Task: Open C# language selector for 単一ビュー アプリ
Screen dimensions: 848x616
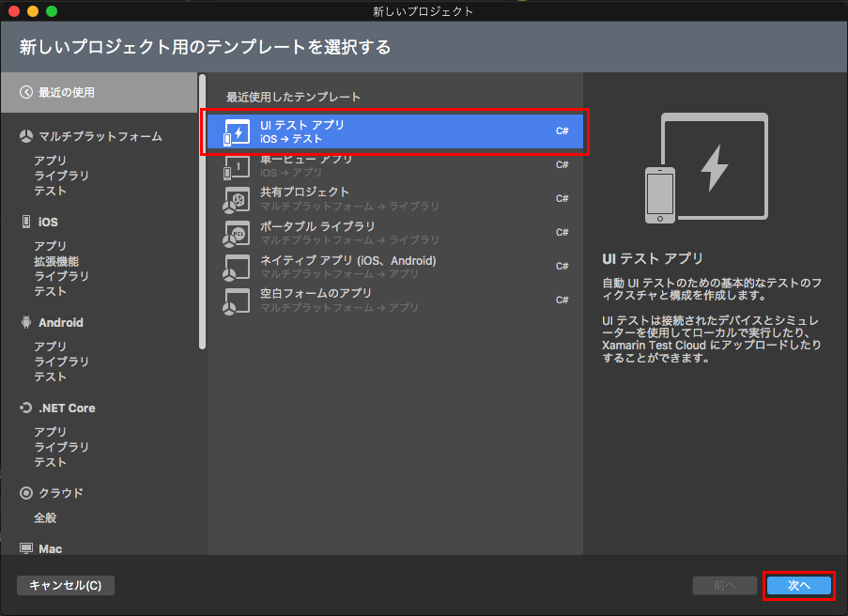Action: coord(562,164)
